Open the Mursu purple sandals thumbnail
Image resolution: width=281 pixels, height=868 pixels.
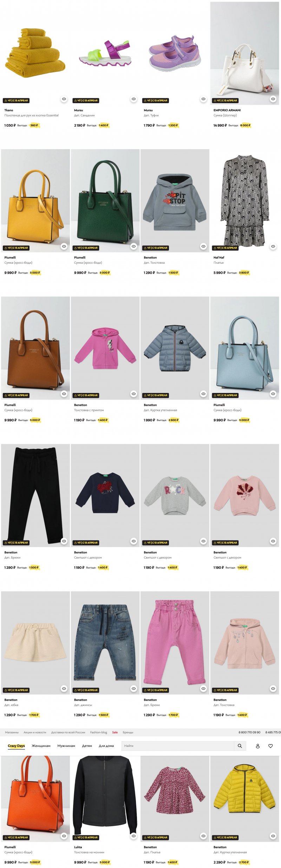(x=105, y=53)
